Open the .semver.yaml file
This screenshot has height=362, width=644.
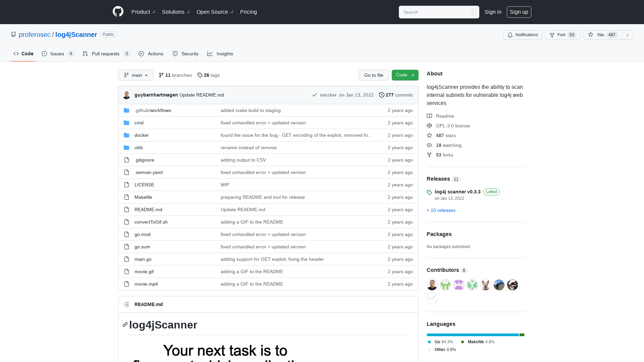click(x=149, y=172)
